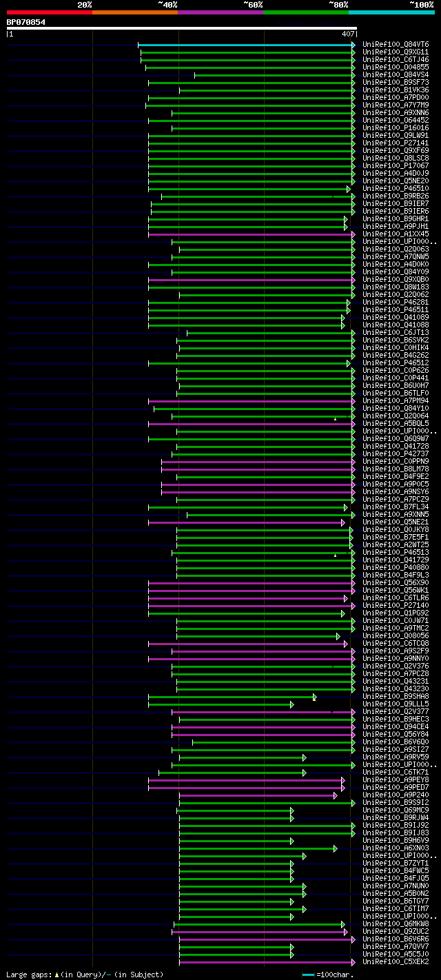Image resolution: width=441 pixels, height=980 pixels.
Task: Select the UniRef100_Q43231 label
Action: (395, 682)
